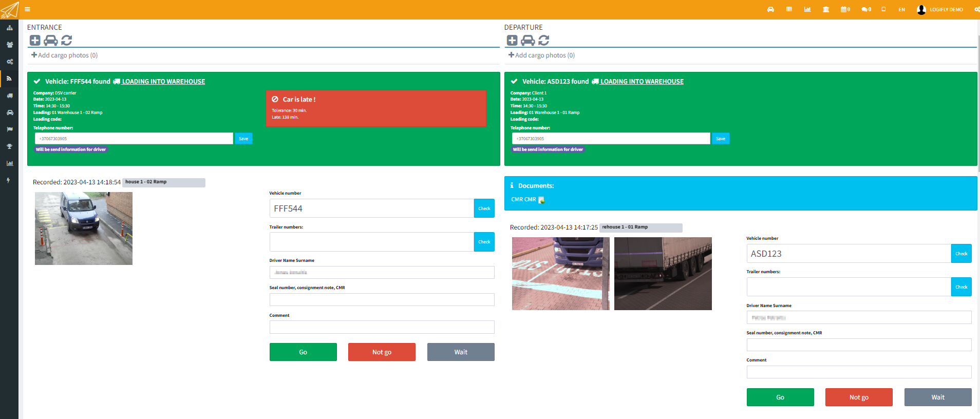Add cargo photos in the DEPARTURE section
Screen dimensions: 980x419
click(541, 55)
